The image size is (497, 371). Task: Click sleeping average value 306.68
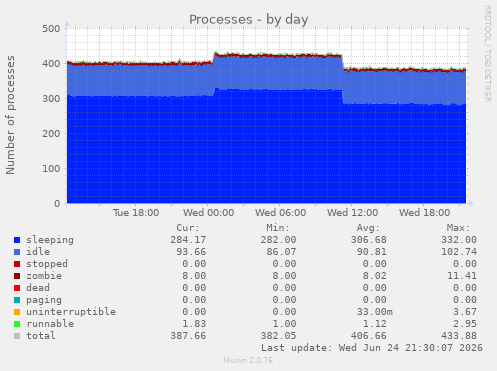coord(369,240)
